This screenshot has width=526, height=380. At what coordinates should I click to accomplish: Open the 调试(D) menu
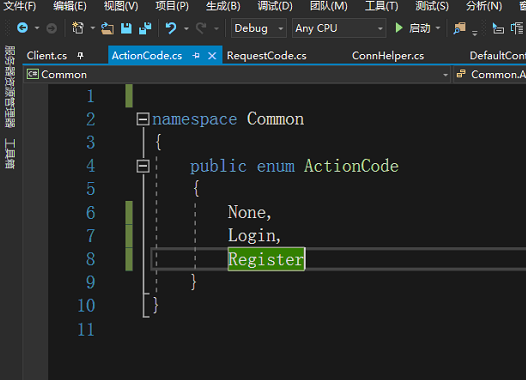pyautogui.click(x=275, y=6)
